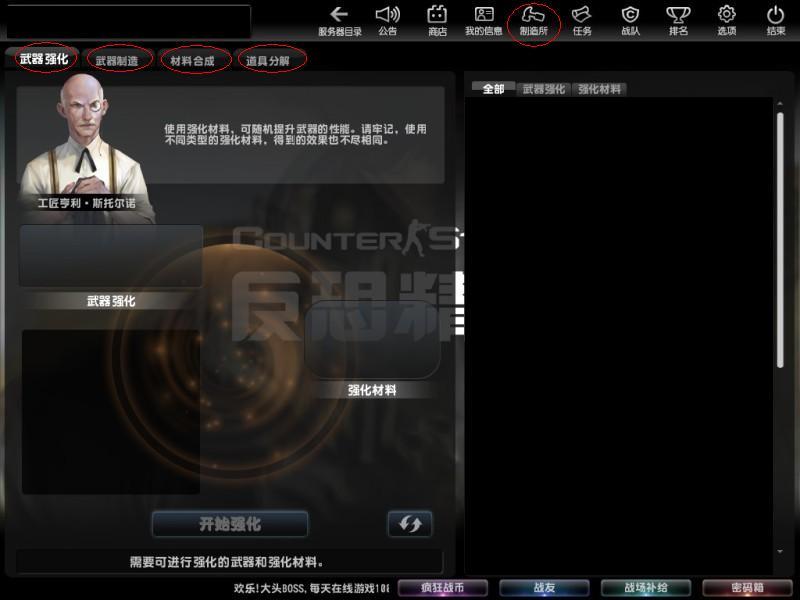This screenshot has height=600, width=800.
Task: Open the workshop (制造所) icon
Action: pos(534,21)
